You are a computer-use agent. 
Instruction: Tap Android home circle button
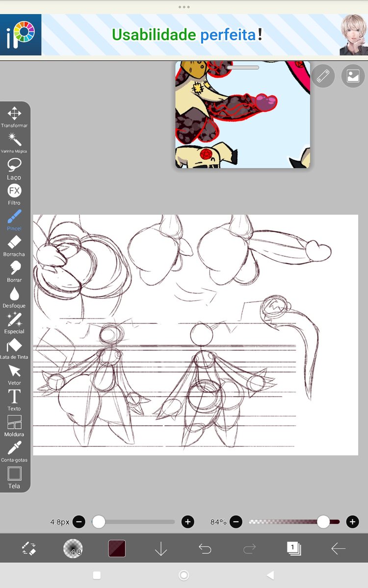[184, 575]
